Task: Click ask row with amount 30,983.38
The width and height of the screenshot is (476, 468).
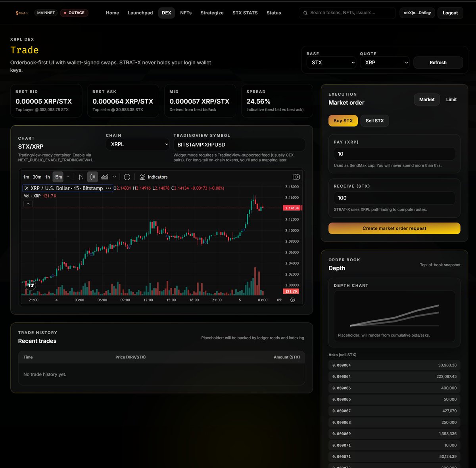Action: (394, 365)
